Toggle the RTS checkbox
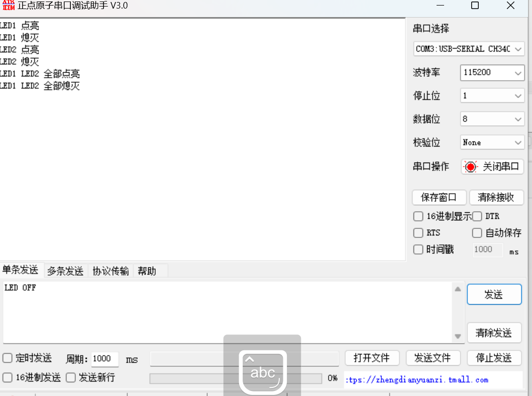The image size is (532, 396). 418,233
